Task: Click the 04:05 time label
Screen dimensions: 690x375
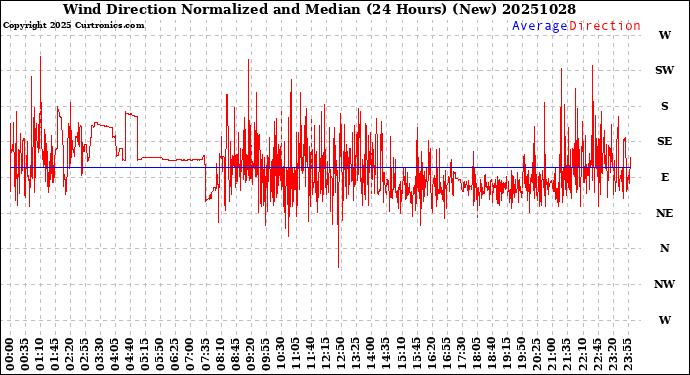Action: pyautogui.click(x=115, y=353)
